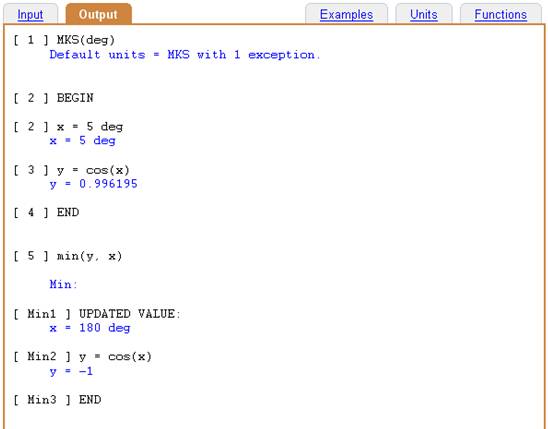Click the result x = 180 deg
The image size is (548, 429).
click(90, 328)
